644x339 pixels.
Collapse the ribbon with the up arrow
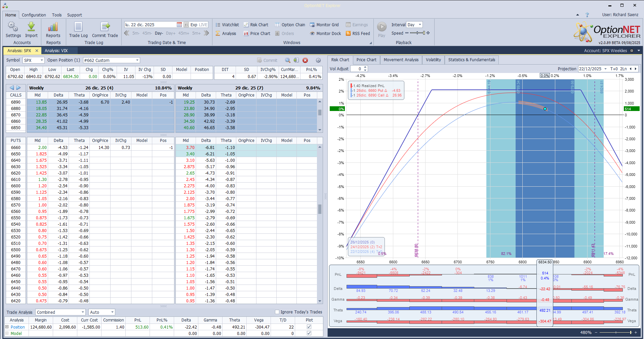click(577, 15)
